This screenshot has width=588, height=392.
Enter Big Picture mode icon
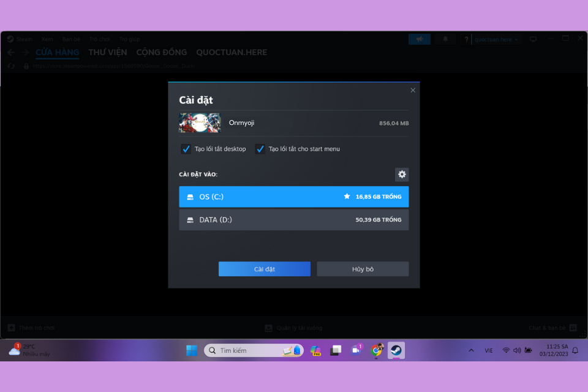coord(533,39)
